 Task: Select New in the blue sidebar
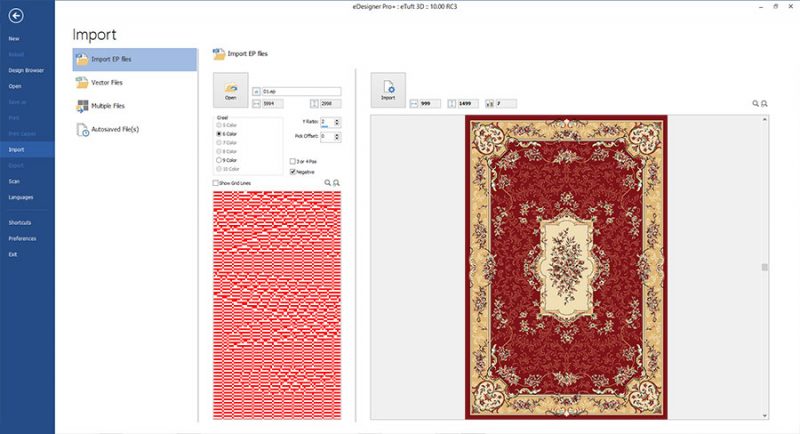(14, 39)
